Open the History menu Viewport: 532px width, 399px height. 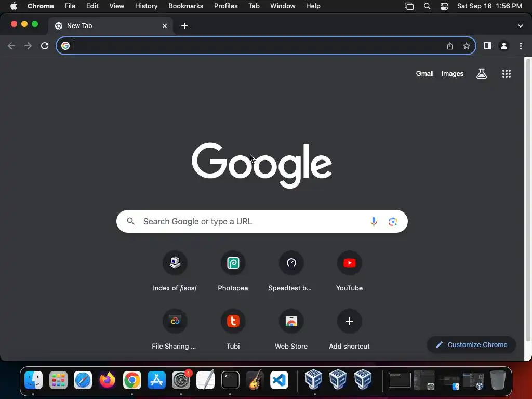[146, 6]
